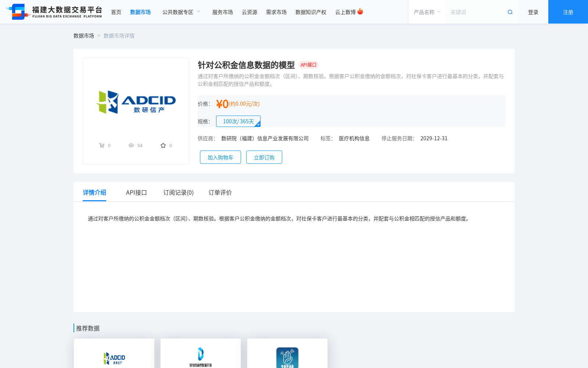
Task: Open 服务市场 navigation item
Action: click(223, 12)
